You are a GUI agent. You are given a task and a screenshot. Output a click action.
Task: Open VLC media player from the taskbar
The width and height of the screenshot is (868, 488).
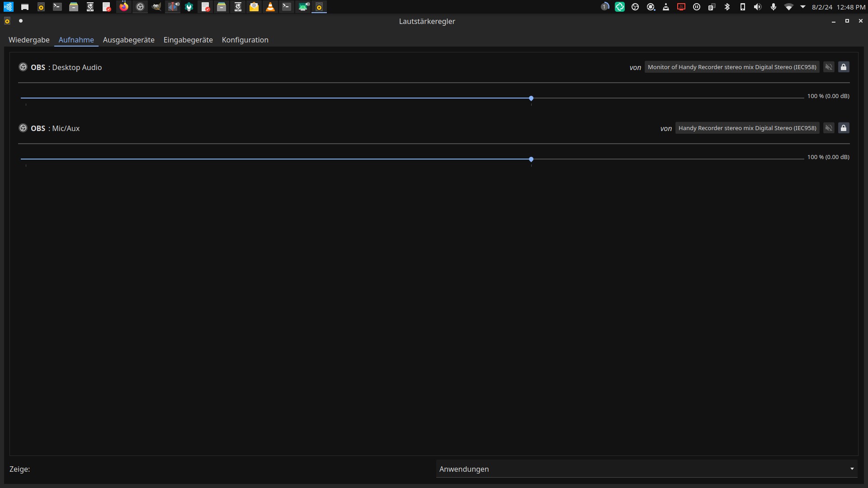270,7
